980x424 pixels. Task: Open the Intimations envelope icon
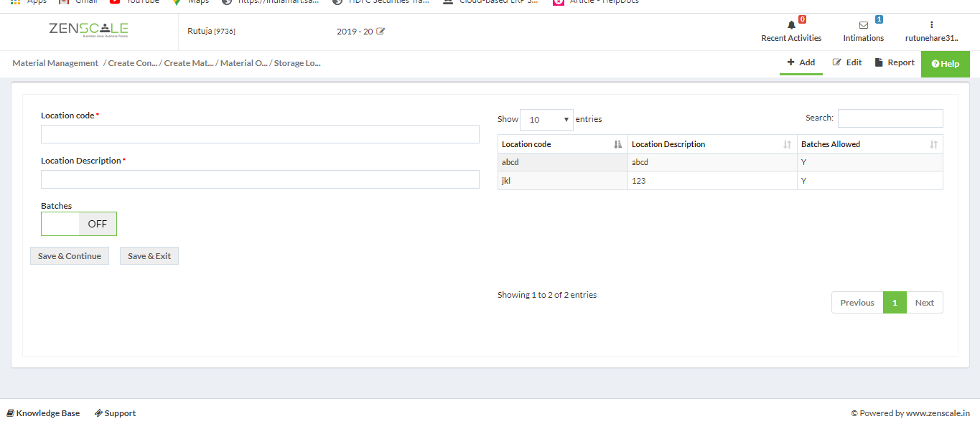tap(864, 25)
